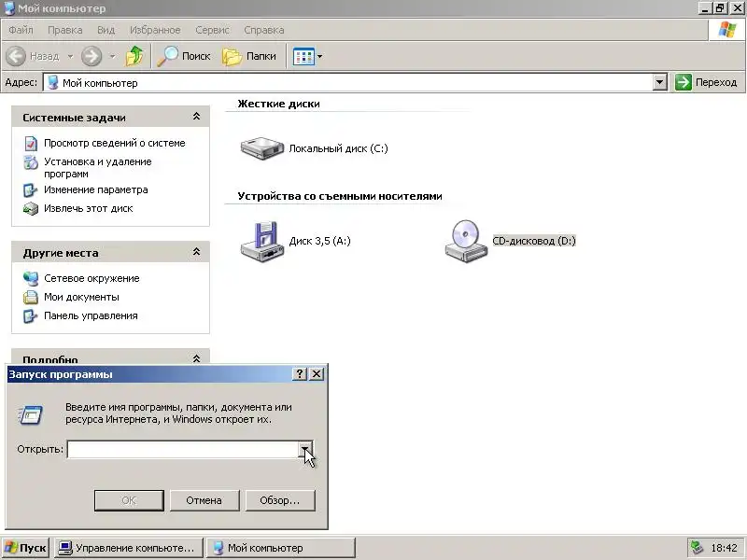This screenshot has height=560, width=747.
Task: Open the Сервис menu
Action: coord(212,30)
